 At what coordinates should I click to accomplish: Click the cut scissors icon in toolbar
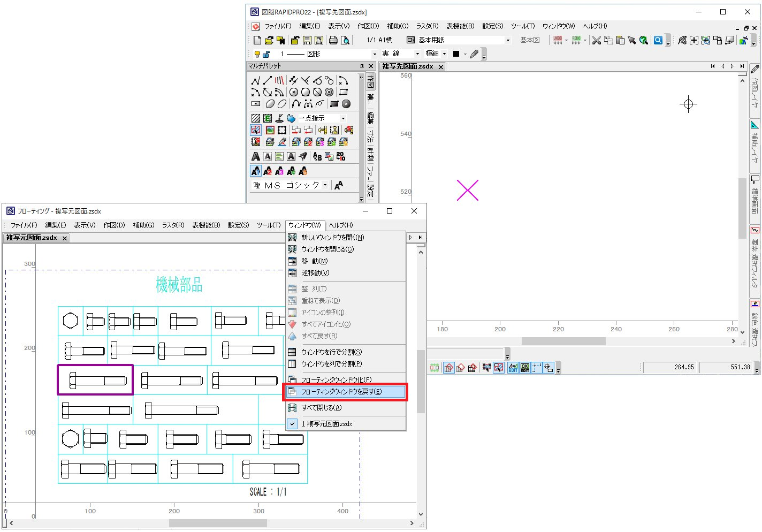596,40
